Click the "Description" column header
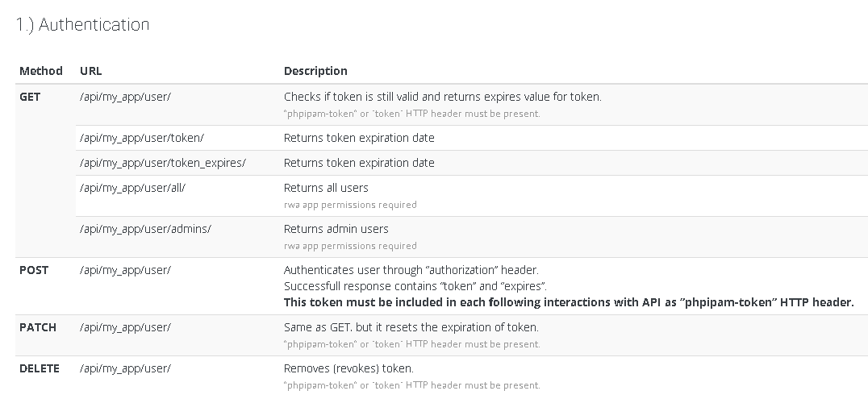Screen dimensions: 868x399 315,71
